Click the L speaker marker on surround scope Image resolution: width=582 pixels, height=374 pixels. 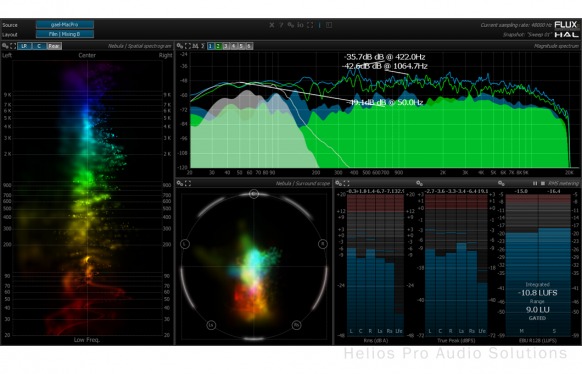(x=185, y=244)
